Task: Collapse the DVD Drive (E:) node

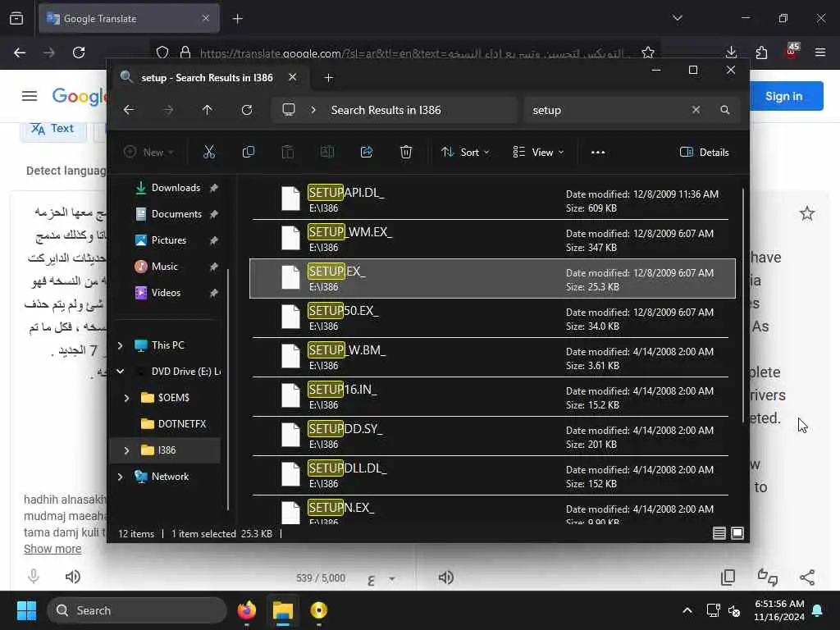Action: [121, 372]
